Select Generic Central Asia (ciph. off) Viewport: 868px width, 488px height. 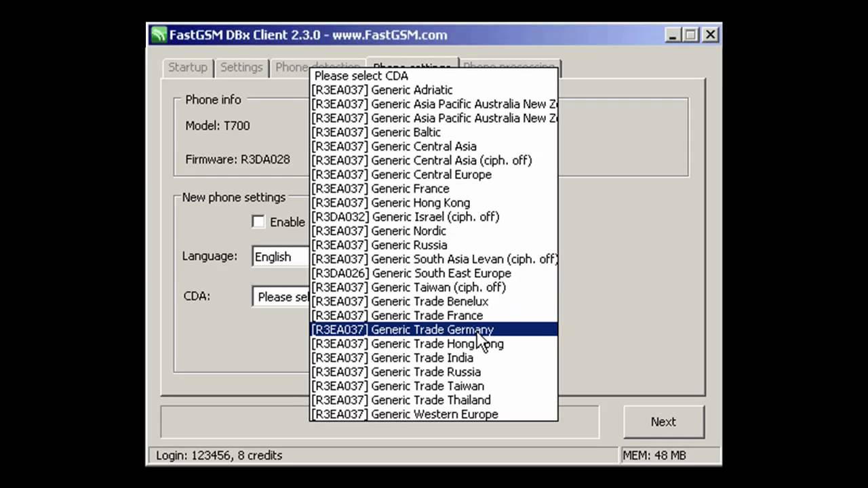pos(434,161)
